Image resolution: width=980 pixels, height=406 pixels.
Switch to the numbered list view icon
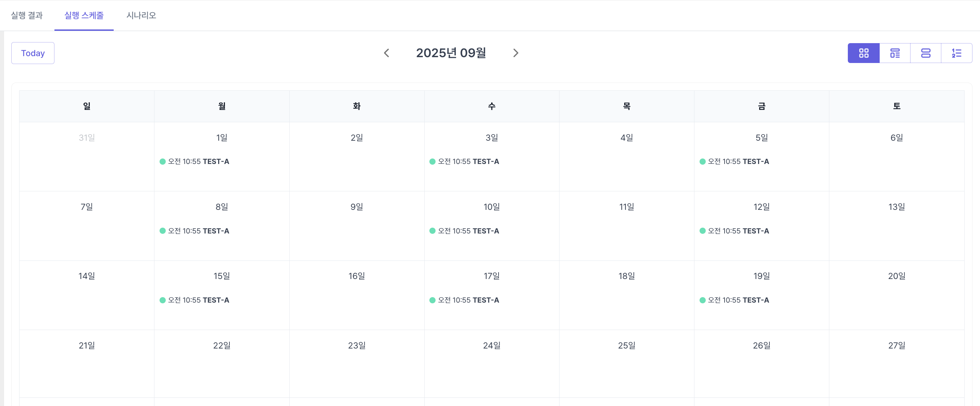956,53
